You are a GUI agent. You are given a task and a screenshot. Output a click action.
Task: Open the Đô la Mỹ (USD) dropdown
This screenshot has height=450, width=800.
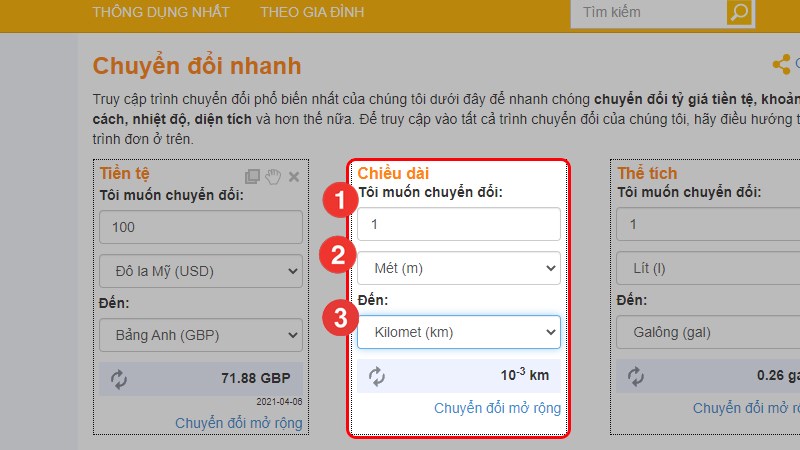coord(201,271)
